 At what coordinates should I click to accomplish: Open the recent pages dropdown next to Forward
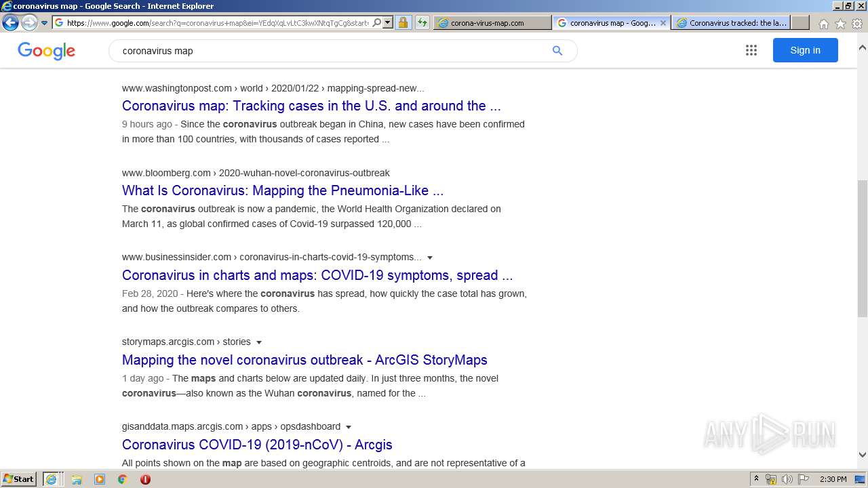(44, 22)
